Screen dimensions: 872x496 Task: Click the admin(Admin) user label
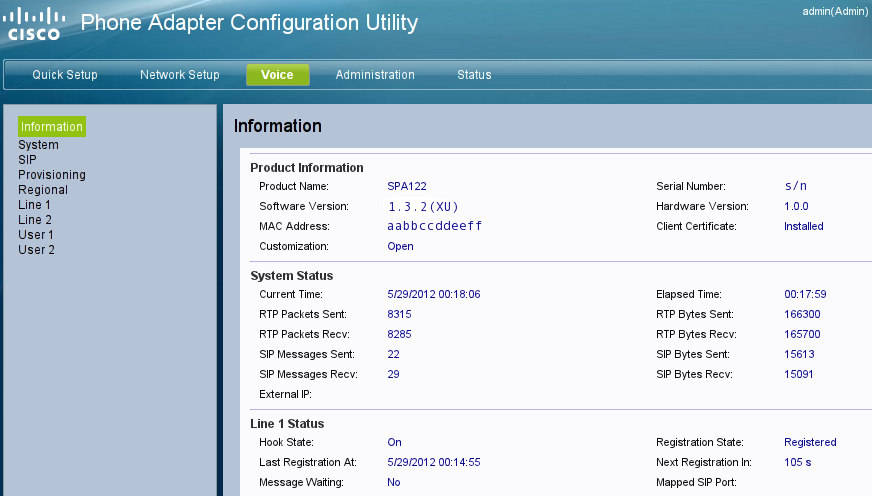pos(836,11)
